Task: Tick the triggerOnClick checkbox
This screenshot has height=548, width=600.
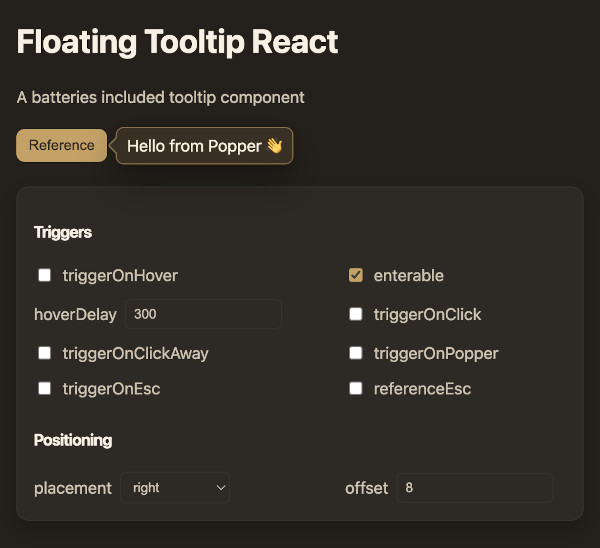Action: point(355,314)
